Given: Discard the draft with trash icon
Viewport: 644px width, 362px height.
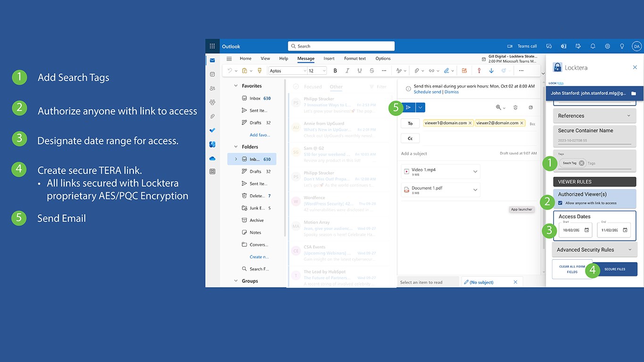Looking at the screenshot, I should click(x=515, y=107).
